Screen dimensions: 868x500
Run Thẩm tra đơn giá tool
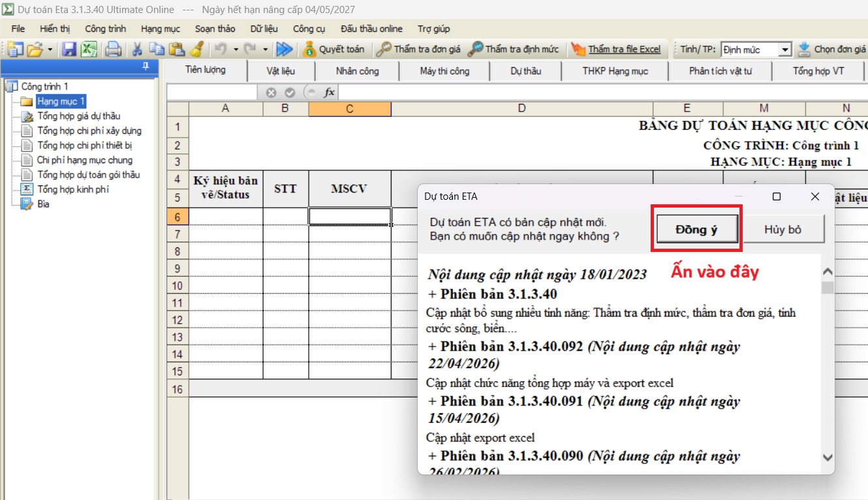point(420,49)
